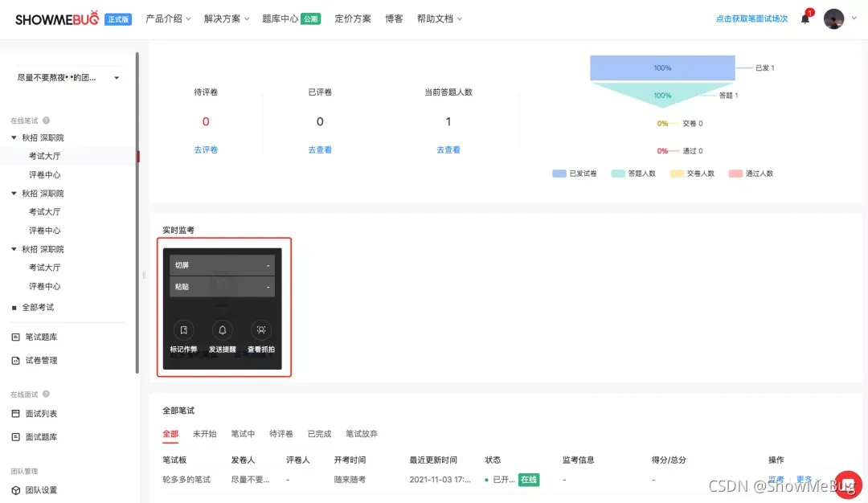
Task: Click the 面试列表 sidebar icon
Action: coord(15,413)
